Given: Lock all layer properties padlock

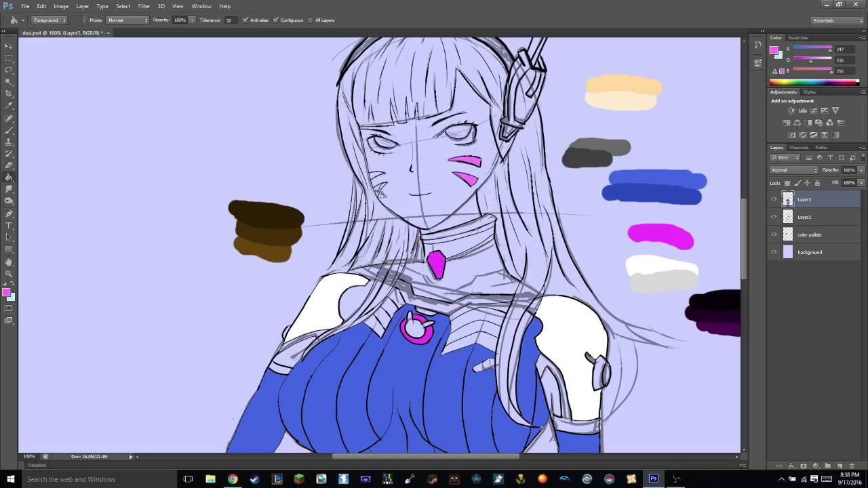Looking at the screenshot, I should (817, 183).
